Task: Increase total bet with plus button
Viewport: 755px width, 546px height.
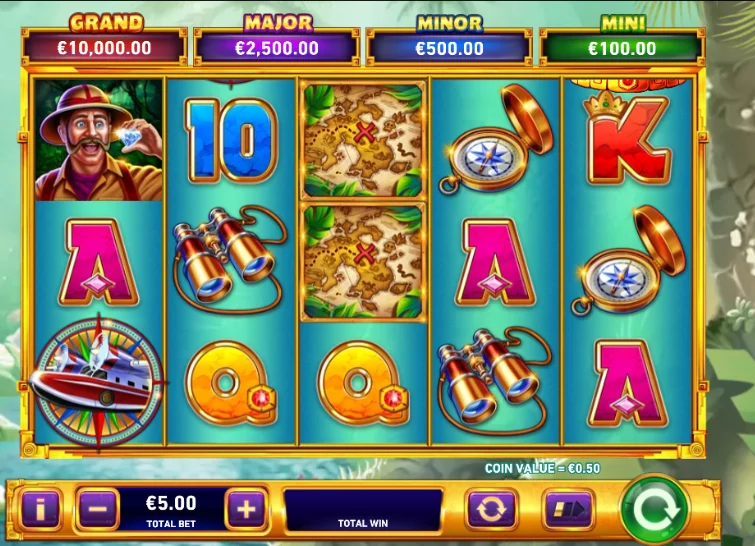Action: point(246,508)
